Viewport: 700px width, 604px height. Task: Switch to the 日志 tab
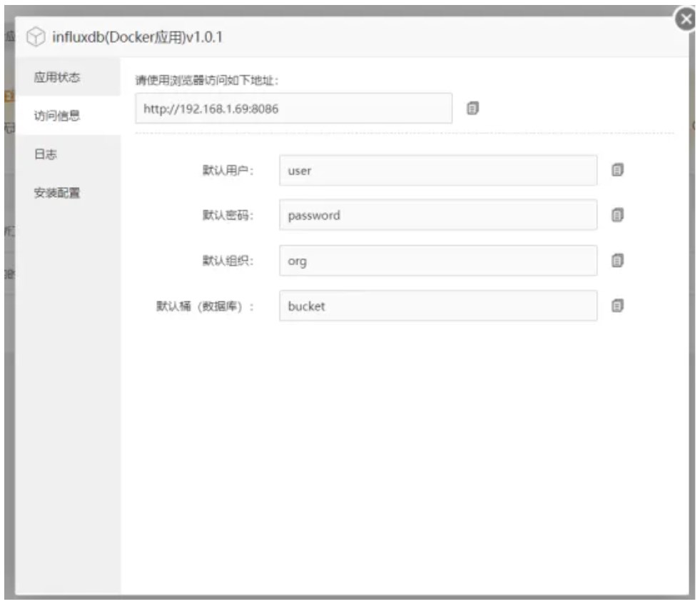coord(68,154)
